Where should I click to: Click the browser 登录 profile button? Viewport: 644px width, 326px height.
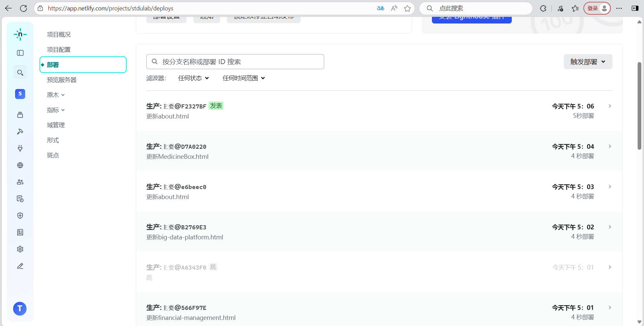(597, 8)
